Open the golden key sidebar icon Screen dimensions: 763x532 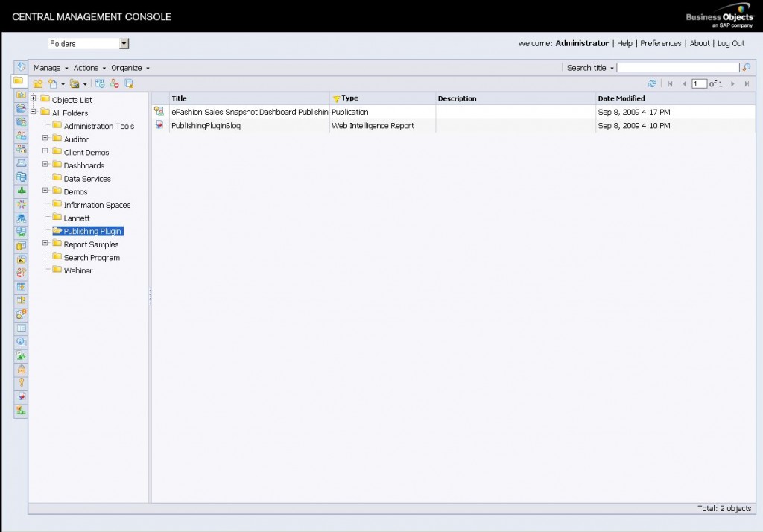(21, 383)
